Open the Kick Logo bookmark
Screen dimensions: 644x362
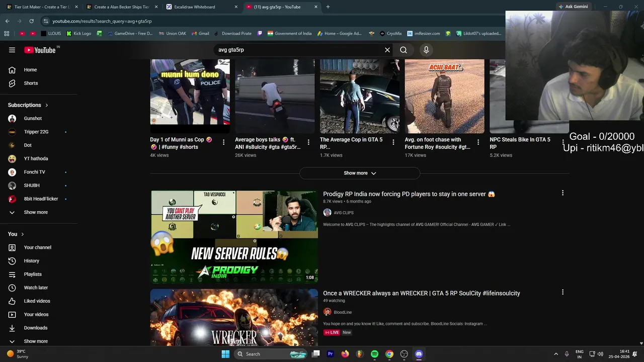[x=79, y=34]
